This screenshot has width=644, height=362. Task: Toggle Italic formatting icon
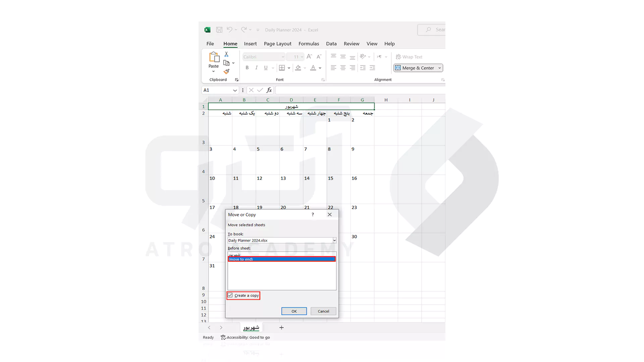[257, 68]
